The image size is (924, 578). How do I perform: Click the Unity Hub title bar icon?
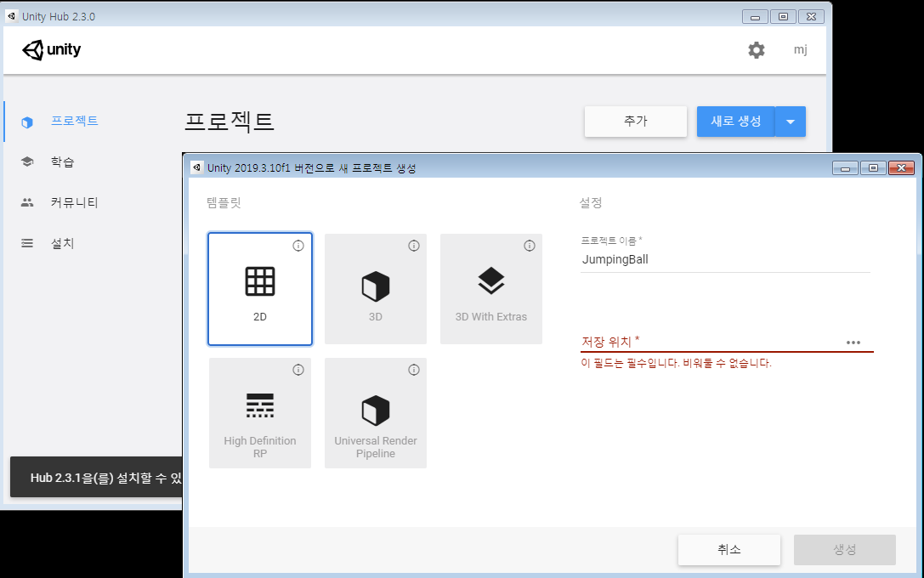coord(11,16)
